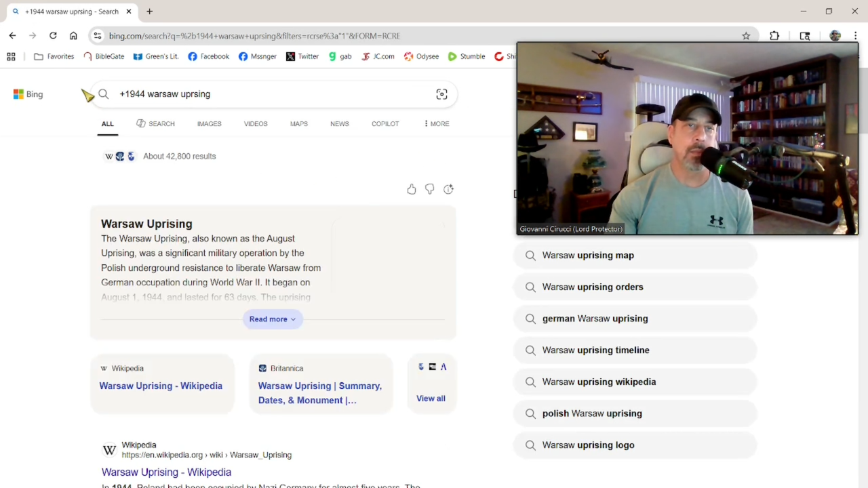Click the thumbs down feedback icon
Viewport: 868px width, 488px height.
(x=430, y=189)
